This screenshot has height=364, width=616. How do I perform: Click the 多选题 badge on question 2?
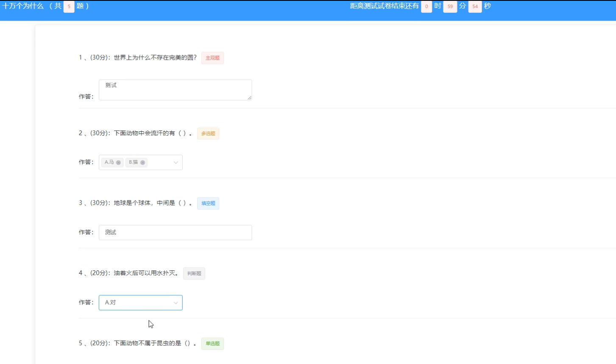[x=208, y=133]
